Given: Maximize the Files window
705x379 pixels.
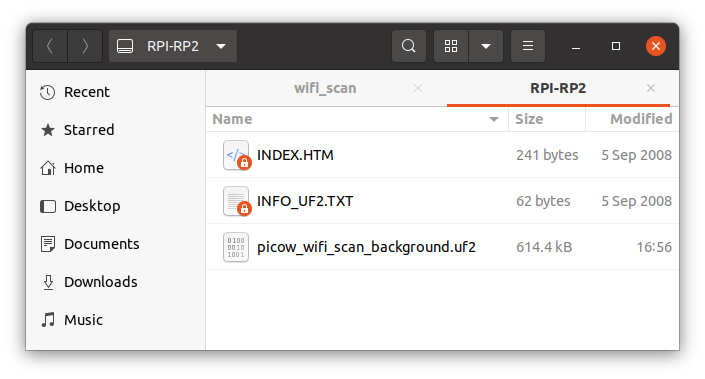Looking at the screenshot, I should point(616,46).
